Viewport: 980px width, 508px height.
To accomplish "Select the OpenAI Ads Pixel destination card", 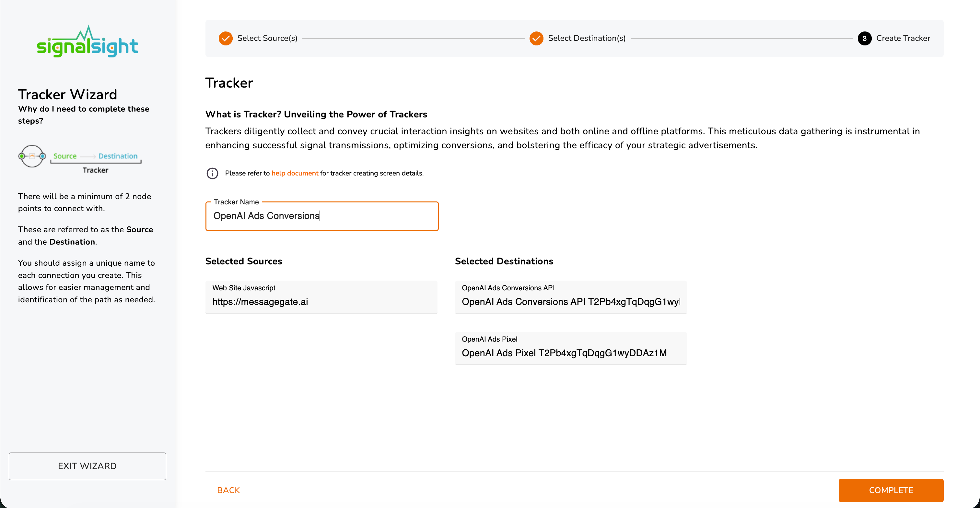I will pos(571,348).
